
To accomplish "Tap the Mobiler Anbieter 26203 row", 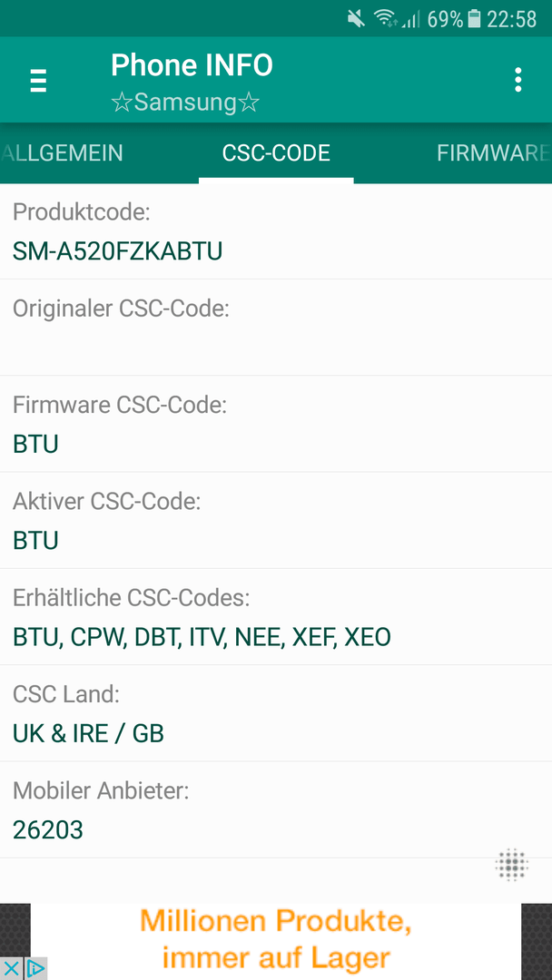I will coord(276,809).
